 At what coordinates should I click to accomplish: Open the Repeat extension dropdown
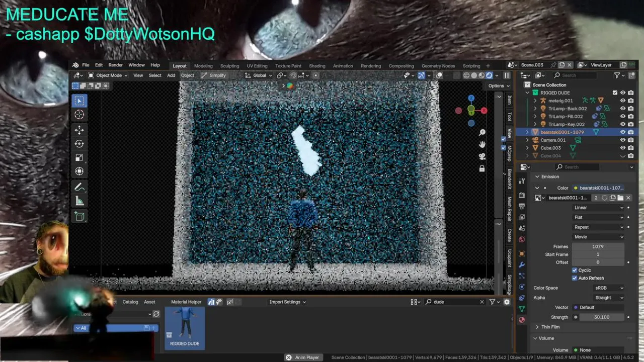(x=599, y=227)
